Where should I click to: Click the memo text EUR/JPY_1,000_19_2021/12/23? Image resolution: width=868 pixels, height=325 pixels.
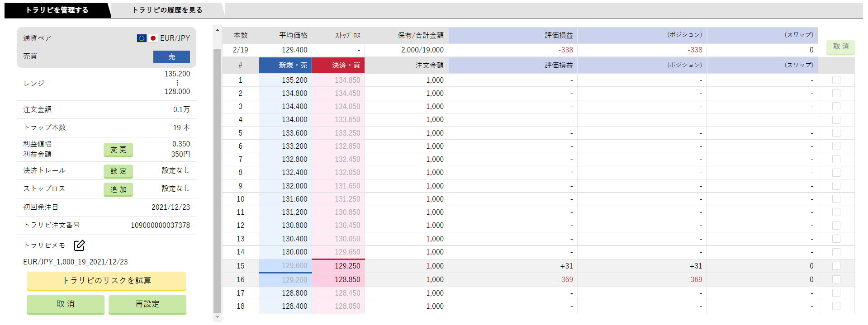76,262
